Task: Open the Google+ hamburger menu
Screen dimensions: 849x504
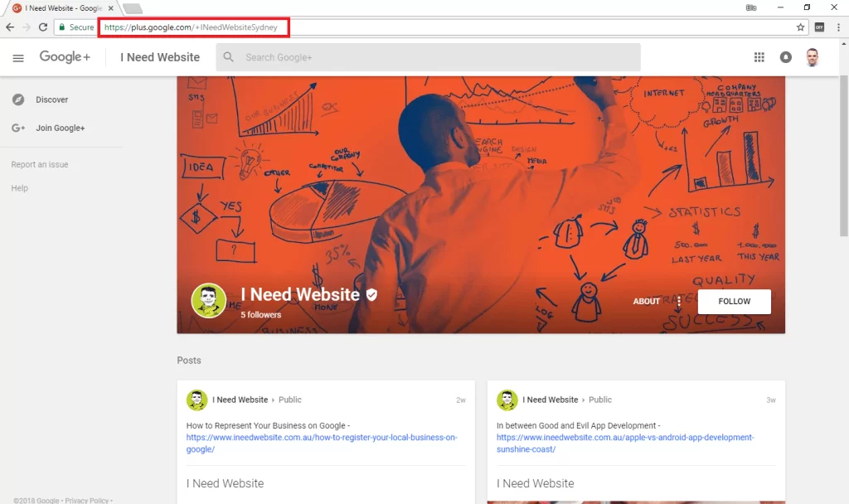Action: coord(18,58)
